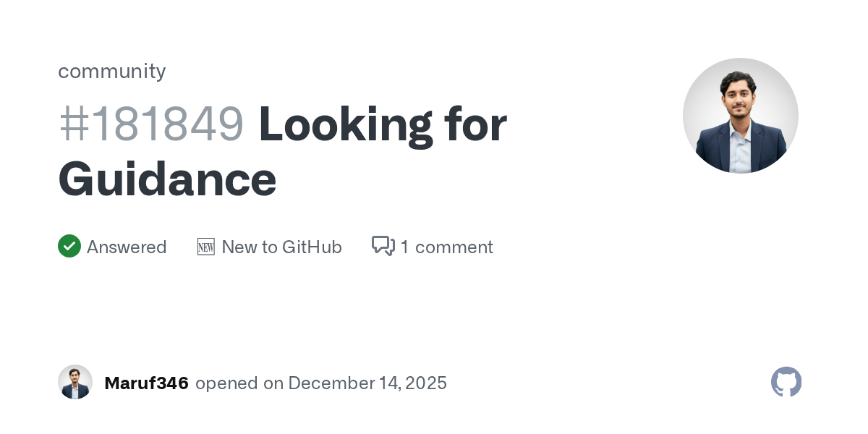View the large circular profile photo

pos(740,116)
